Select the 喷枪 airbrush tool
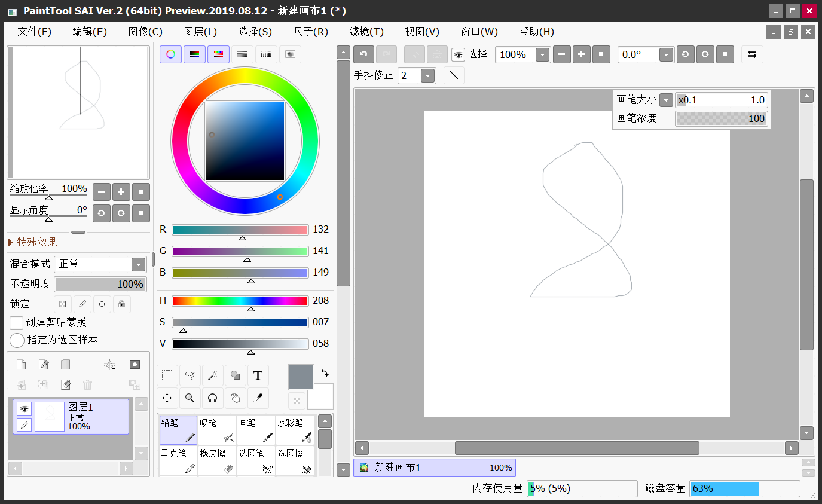This screenshot has width=822, height=504. pos(216,430)
